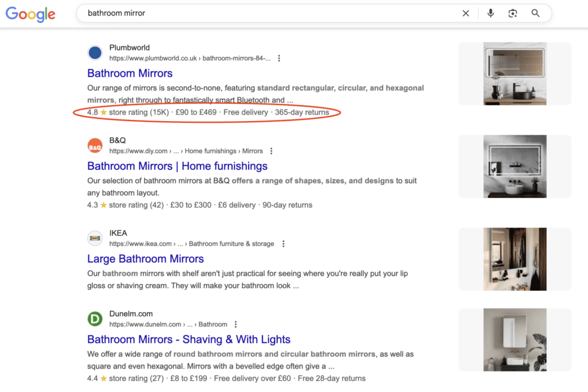Click the magnifying glass search icon

pyautogui.click(x=535, y=13)
